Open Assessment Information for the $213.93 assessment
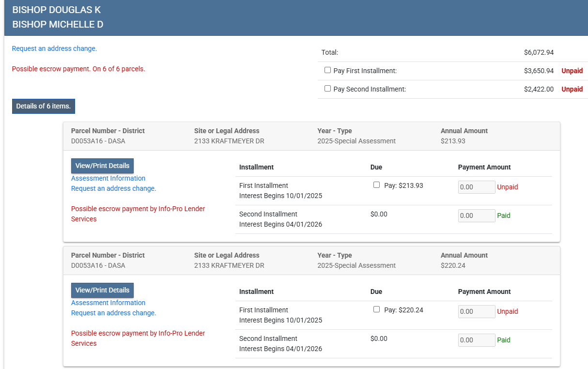The width and height of the screenshot is (588, 369). click(108, 178)
